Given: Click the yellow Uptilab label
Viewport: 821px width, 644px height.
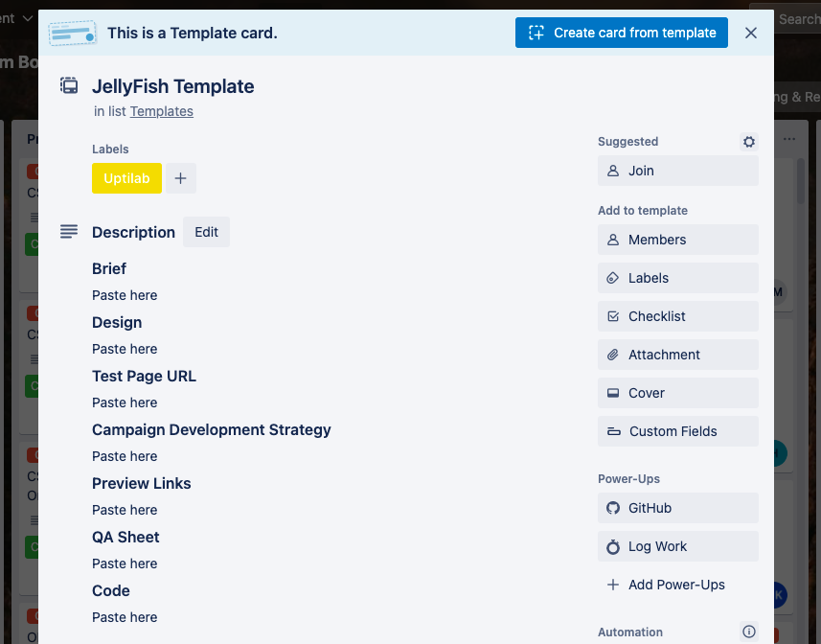Looking at the screenshot, I should (126, 178).
